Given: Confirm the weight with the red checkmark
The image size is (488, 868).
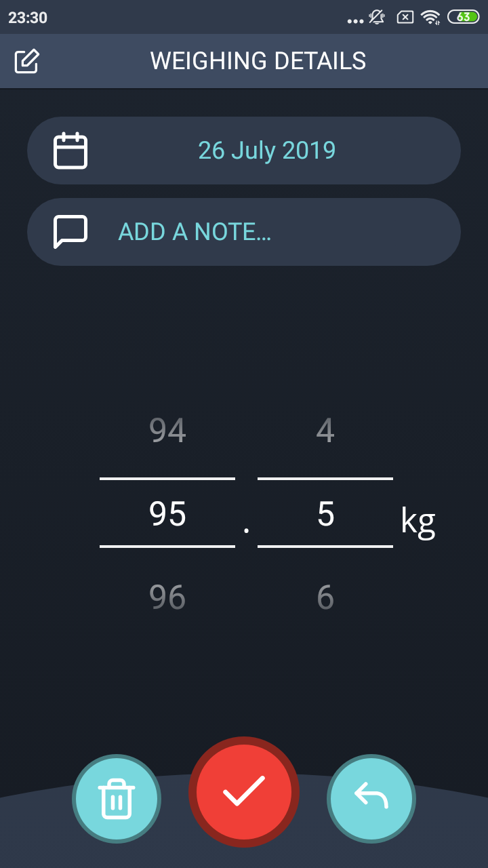Looking at the screenshot, I should 244,792.
